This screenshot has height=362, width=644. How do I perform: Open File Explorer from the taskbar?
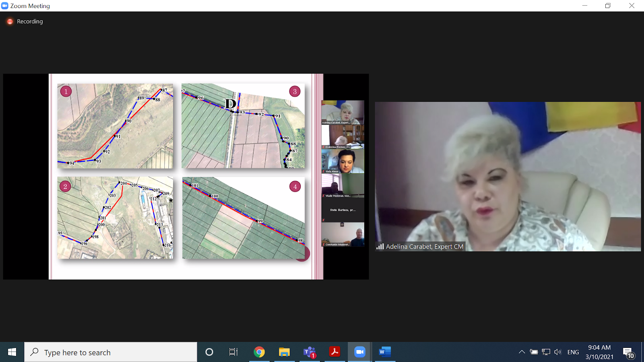(284, 352)
